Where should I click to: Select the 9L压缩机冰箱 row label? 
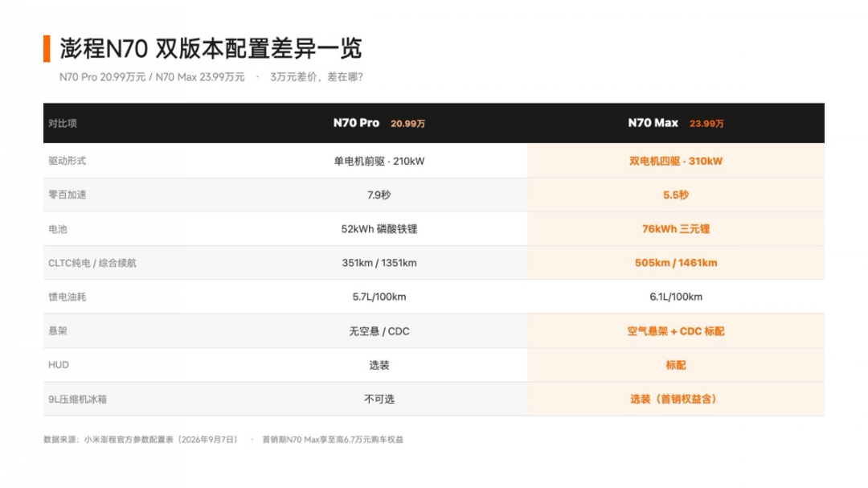(x=77, y=399)
